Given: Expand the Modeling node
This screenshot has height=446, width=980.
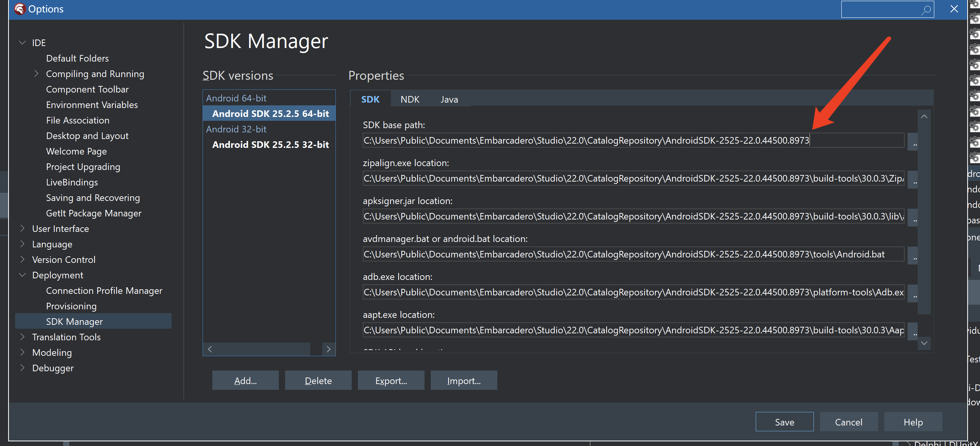Looking at the screenshot, I should (22, 352).
